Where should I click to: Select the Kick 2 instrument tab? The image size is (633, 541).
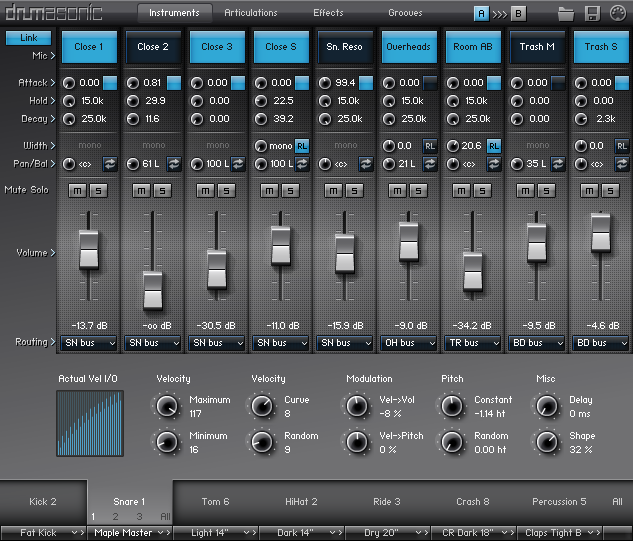pos(43,502)
